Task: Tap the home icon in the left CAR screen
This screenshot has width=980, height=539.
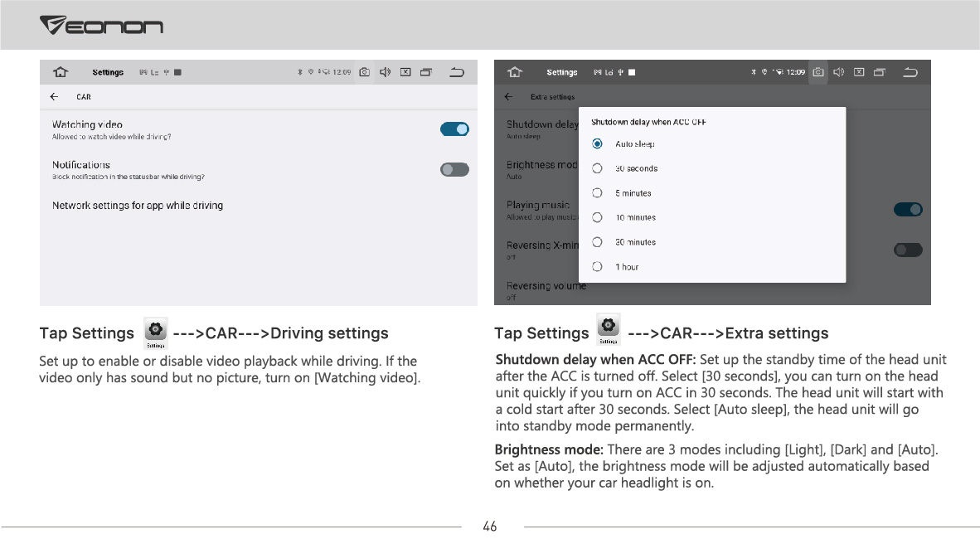Action: 61,72
